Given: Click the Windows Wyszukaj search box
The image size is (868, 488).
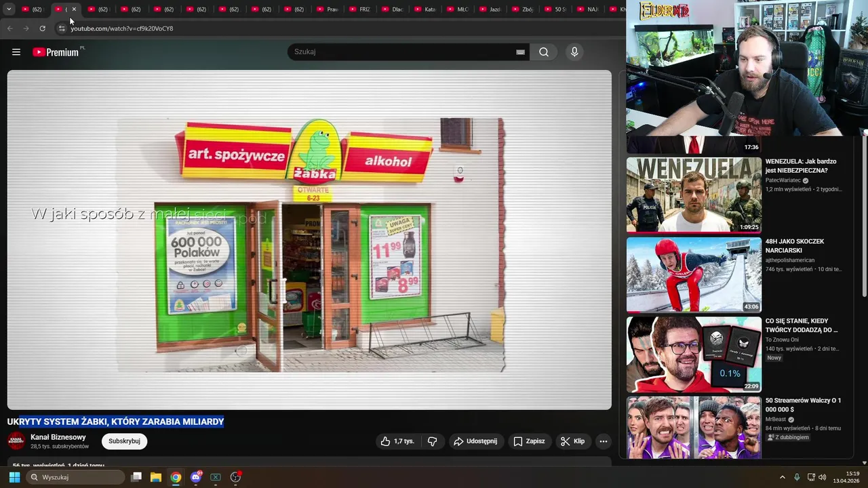Looking at the screenshot, I should [75, 477].
